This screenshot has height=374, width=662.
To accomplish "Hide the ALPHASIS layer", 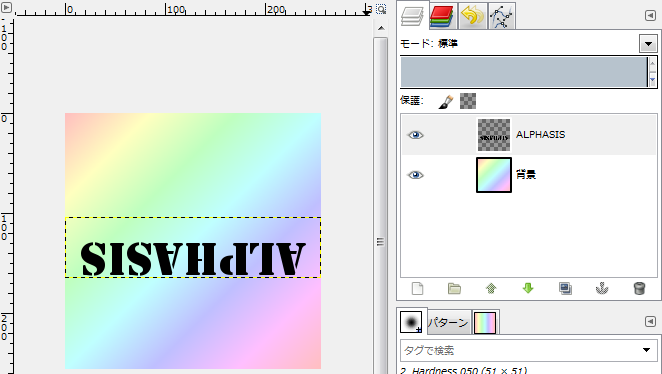I will (415, 135).
